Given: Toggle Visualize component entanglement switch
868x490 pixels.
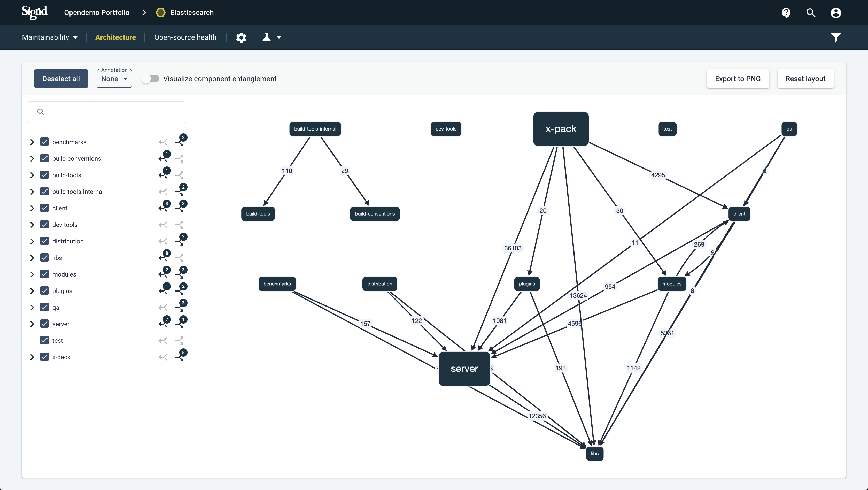Looking at the screenshot, I should [150, 79].
